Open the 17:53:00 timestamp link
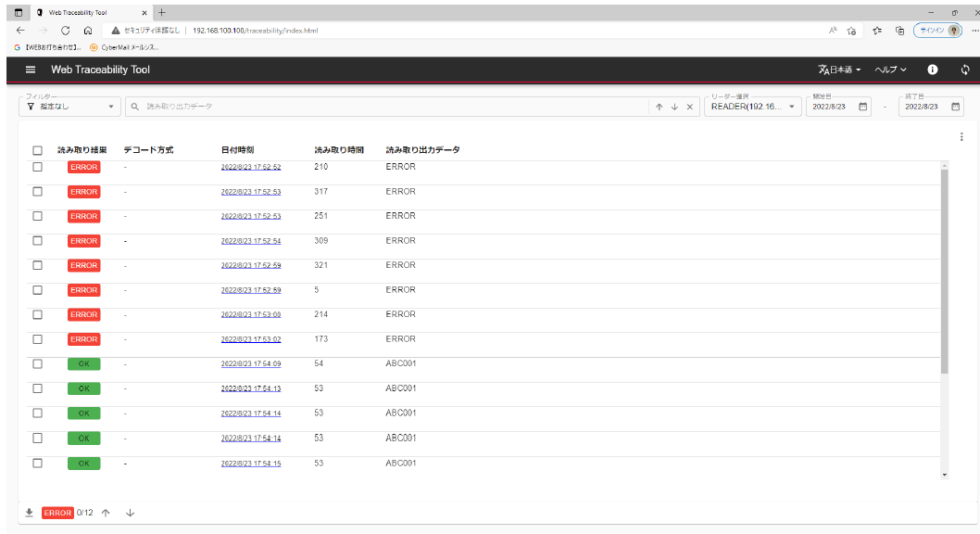 click(x=251, y=314)
